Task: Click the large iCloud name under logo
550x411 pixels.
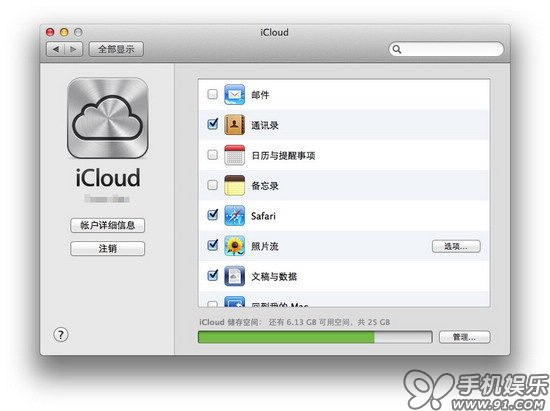Action: (108, 178)
